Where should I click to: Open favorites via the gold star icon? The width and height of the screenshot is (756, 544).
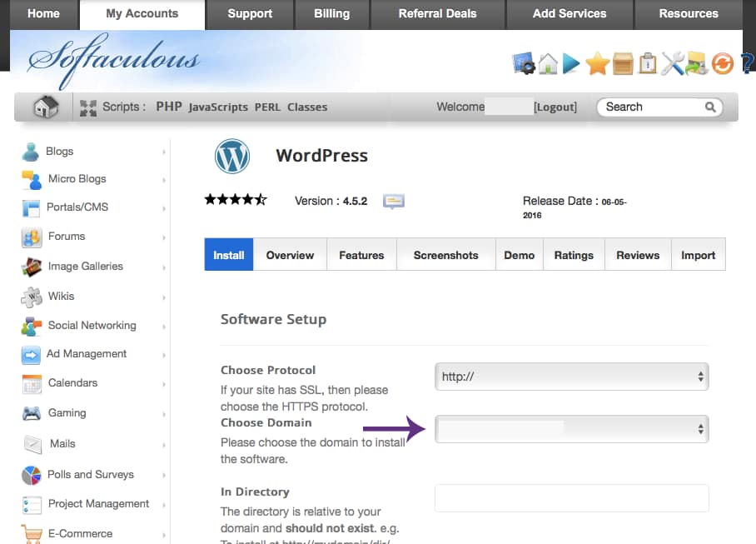click(x=597, y=63)
